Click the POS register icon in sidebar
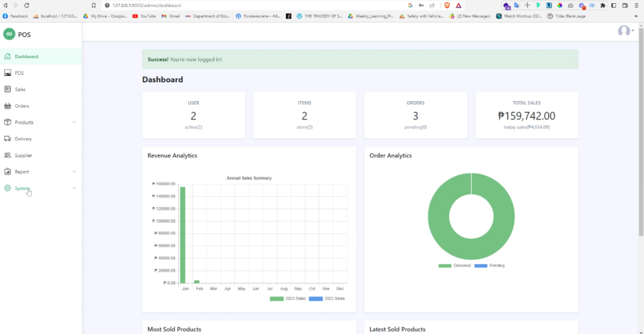Screen dimensions: 644x334 point(8,73)
